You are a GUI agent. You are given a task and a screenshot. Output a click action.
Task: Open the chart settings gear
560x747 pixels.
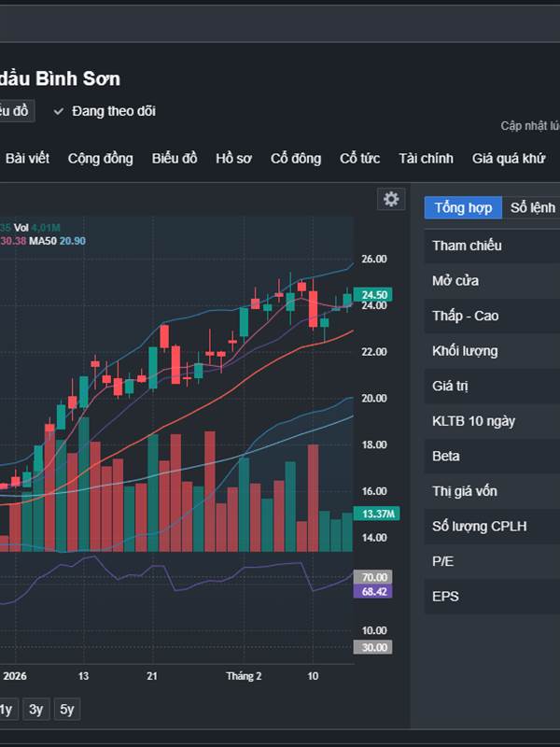coord(391,199)
